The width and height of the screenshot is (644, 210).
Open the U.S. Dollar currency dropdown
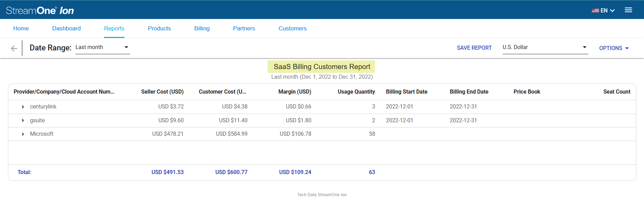pos(545,47)
